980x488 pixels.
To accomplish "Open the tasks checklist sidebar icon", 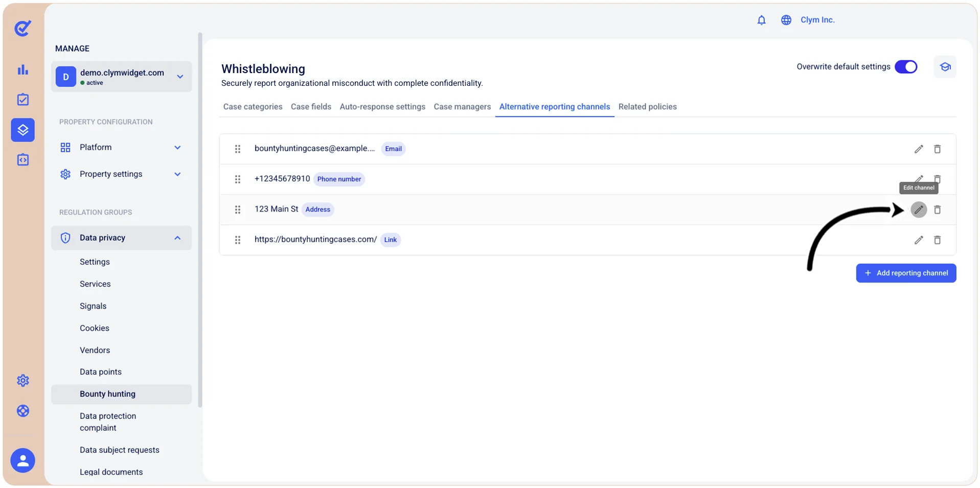I will (23, 100).
